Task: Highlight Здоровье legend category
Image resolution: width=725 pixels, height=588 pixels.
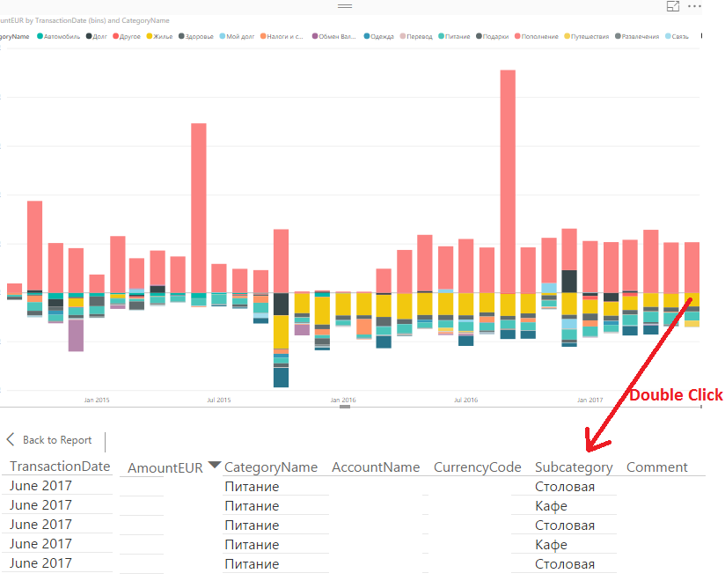Action: tap(196, 36)
